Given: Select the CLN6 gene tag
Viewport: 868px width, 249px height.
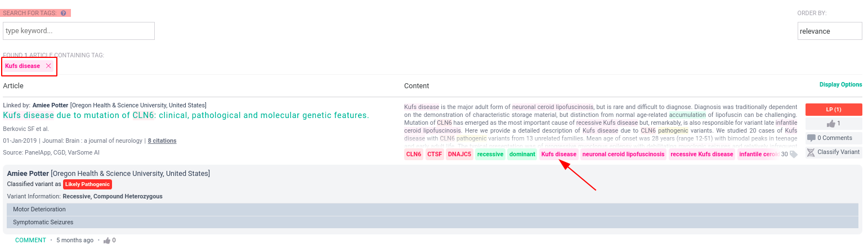Looking at the screenshot, I should [x=414, y=154].
